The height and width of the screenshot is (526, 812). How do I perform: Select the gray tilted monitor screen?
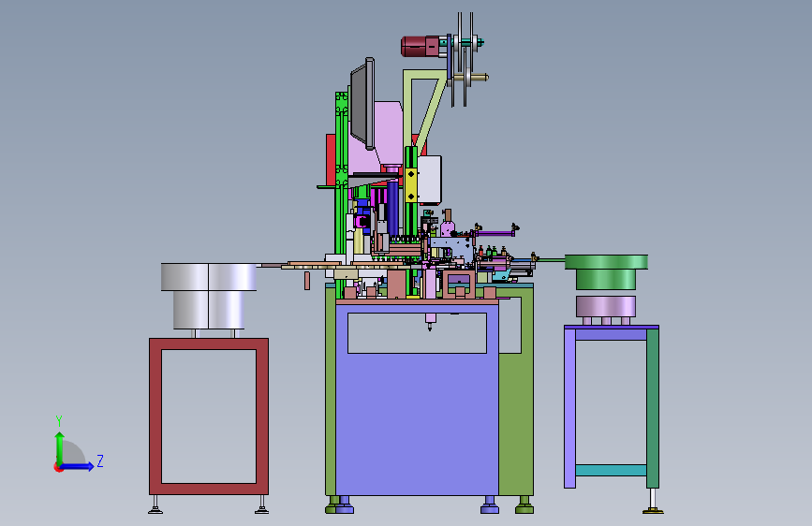[x=362, y=104]
